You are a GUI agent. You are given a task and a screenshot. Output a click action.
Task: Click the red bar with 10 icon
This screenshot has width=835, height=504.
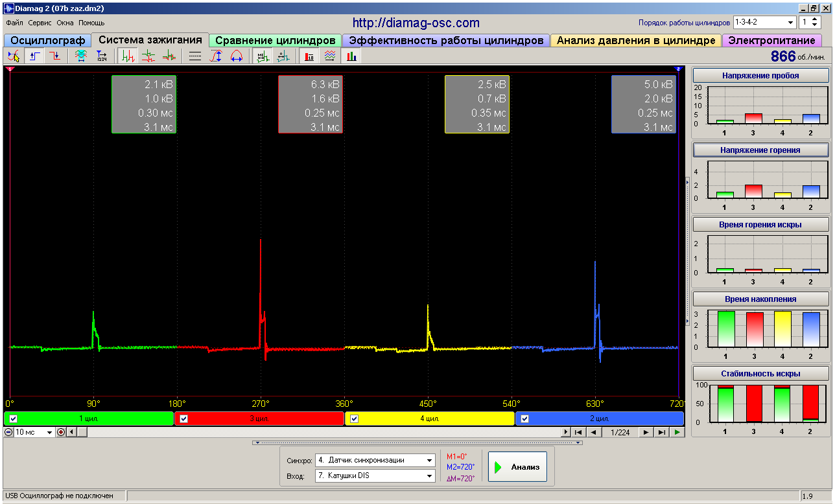[x=309, y=56]
